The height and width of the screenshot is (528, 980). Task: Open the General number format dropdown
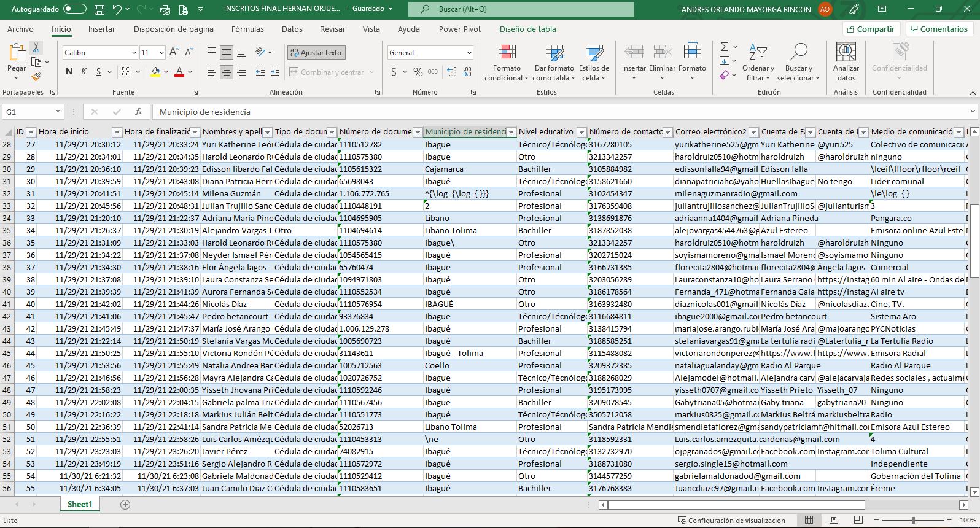coord(469,53)
